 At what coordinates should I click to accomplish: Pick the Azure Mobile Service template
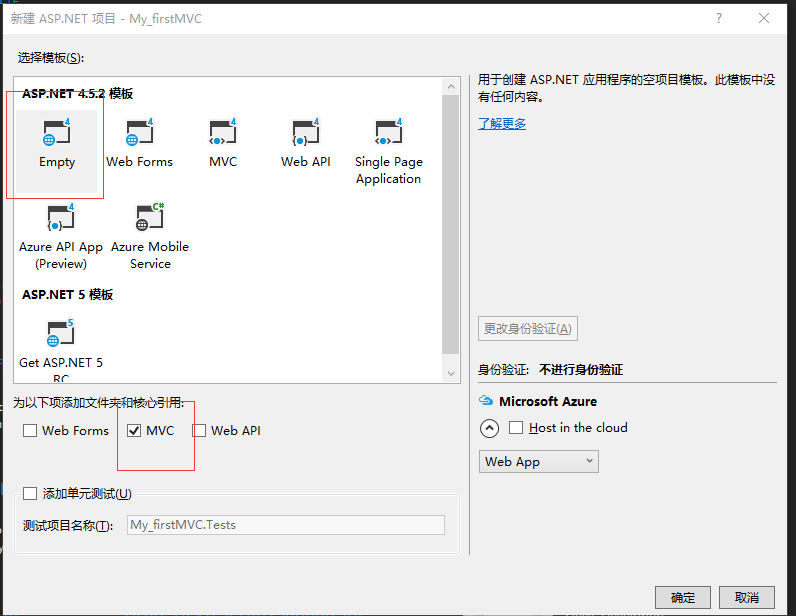tap(150, 236)
